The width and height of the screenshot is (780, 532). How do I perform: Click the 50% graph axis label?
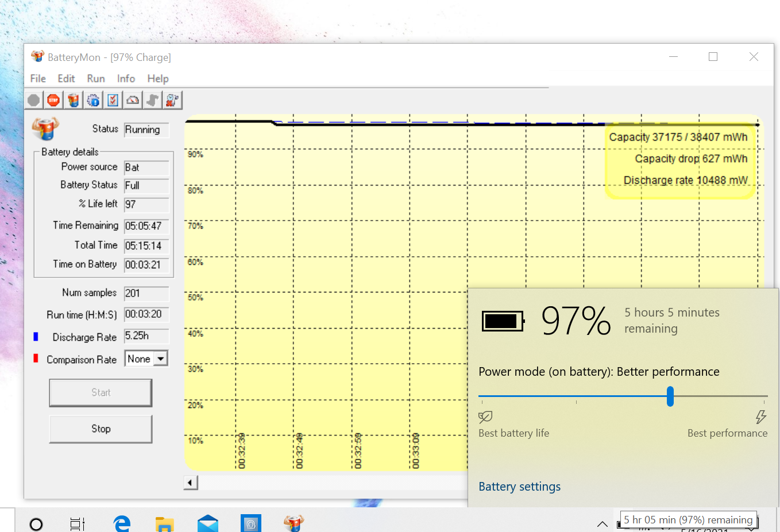[195, 298]
